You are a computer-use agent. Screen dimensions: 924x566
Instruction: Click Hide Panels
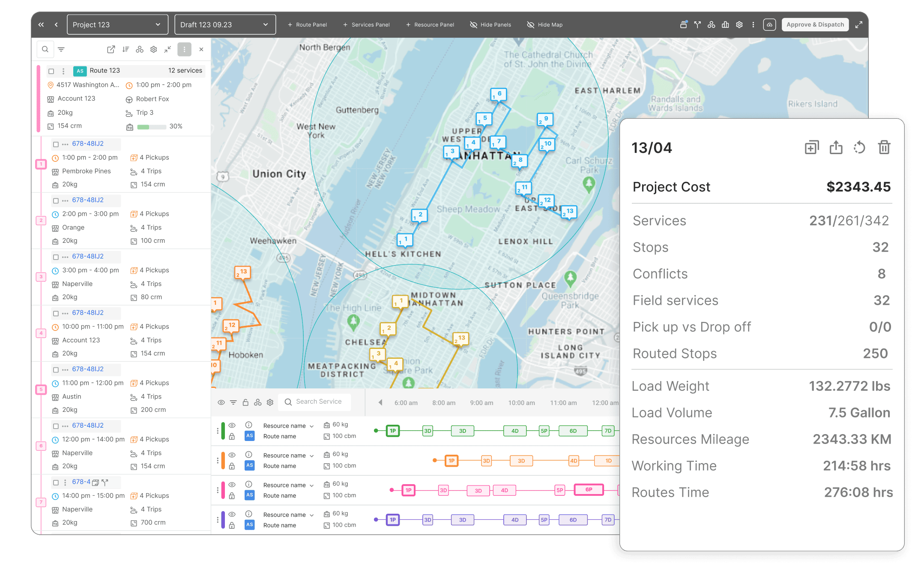pos(490,24)
